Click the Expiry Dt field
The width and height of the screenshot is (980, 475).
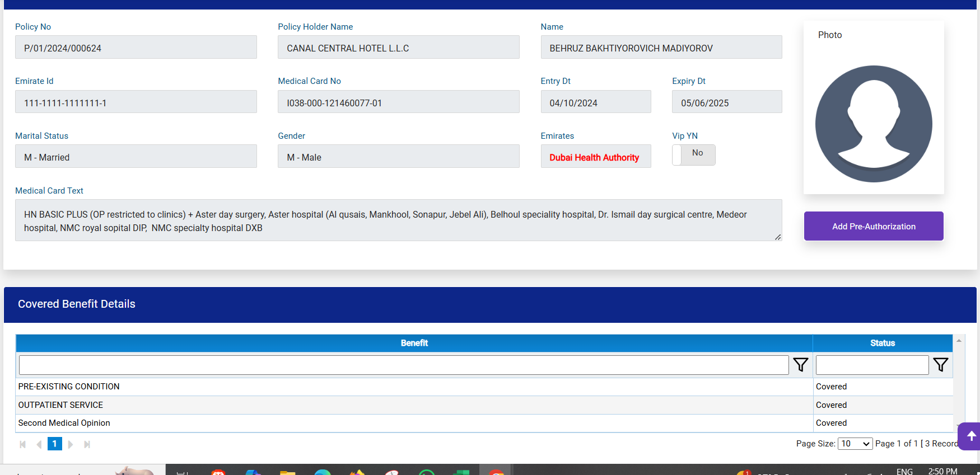(727, 102)
